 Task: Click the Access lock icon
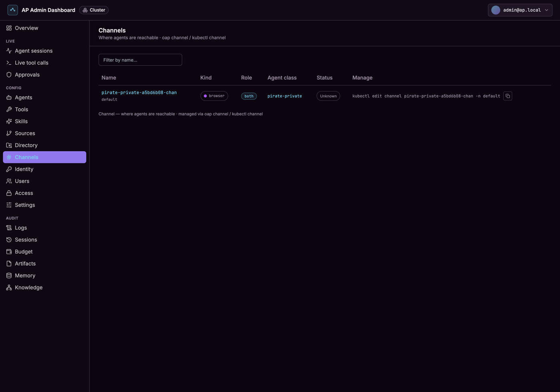pos(9,194)
